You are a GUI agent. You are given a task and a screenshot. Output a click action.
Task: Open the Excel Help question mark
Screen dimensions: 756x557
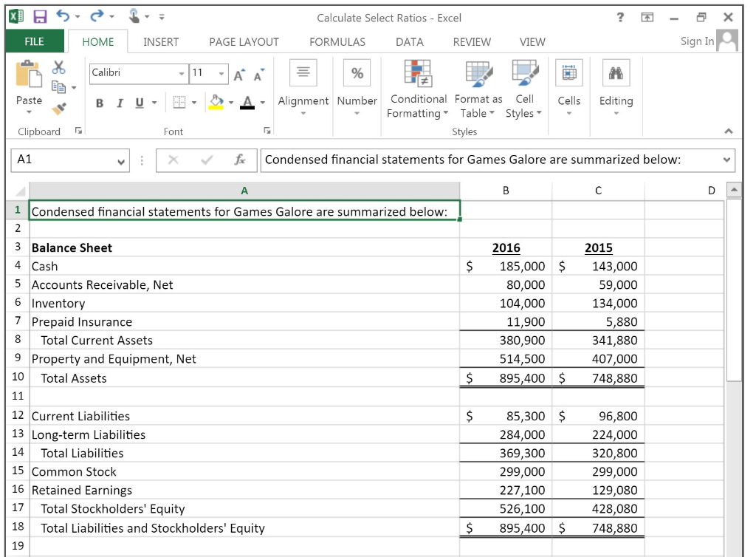pos(620,17)
